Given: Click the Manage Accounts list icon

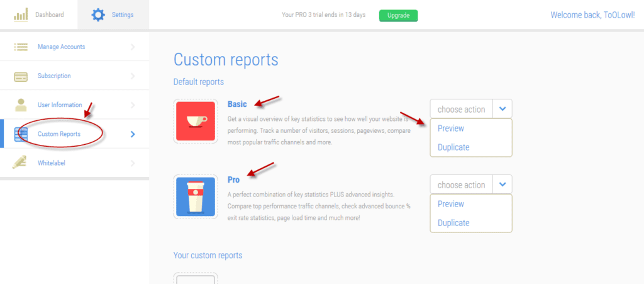Looking at the screenshot, I should click(x=21, y=47).
